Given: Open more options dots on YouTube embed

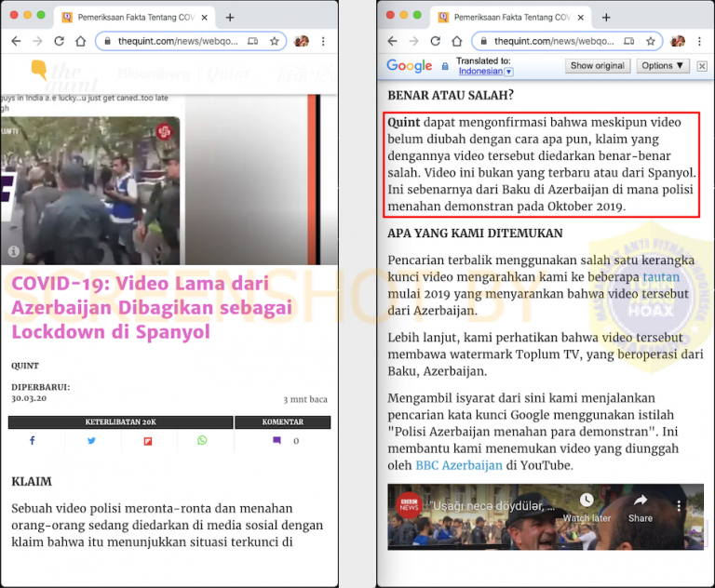Looking at the screenshot, I should 679,505.
